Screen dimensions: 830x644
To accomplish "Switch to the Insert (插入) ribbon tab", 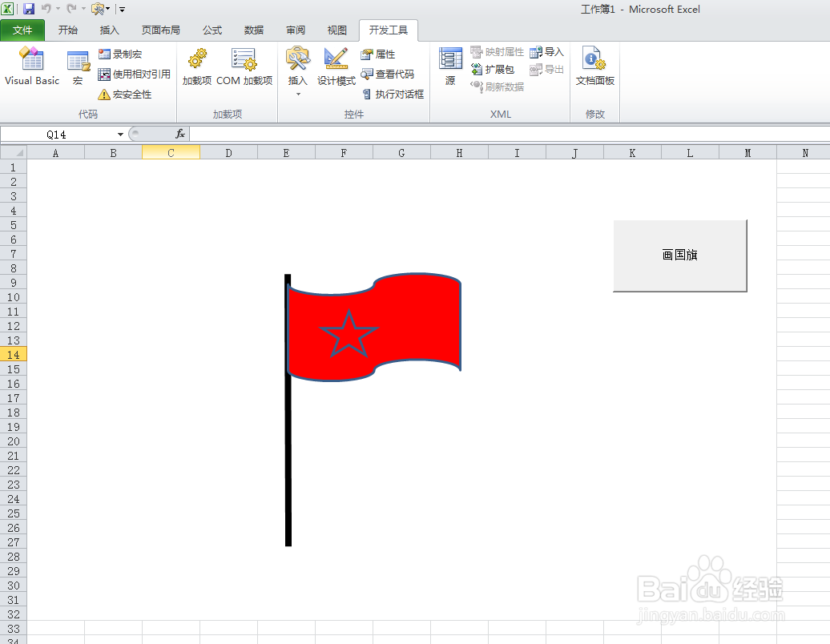I will point(109,30).
